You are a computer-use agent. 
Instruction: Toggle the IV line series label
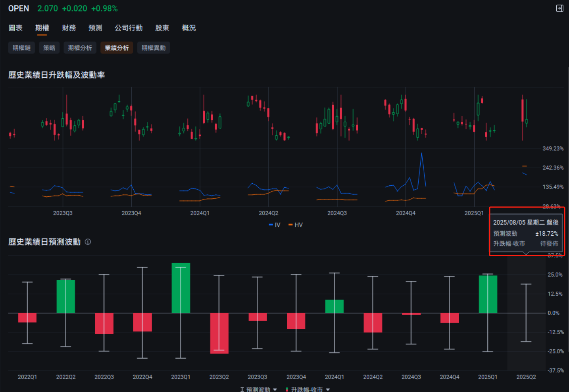[278, 225]
